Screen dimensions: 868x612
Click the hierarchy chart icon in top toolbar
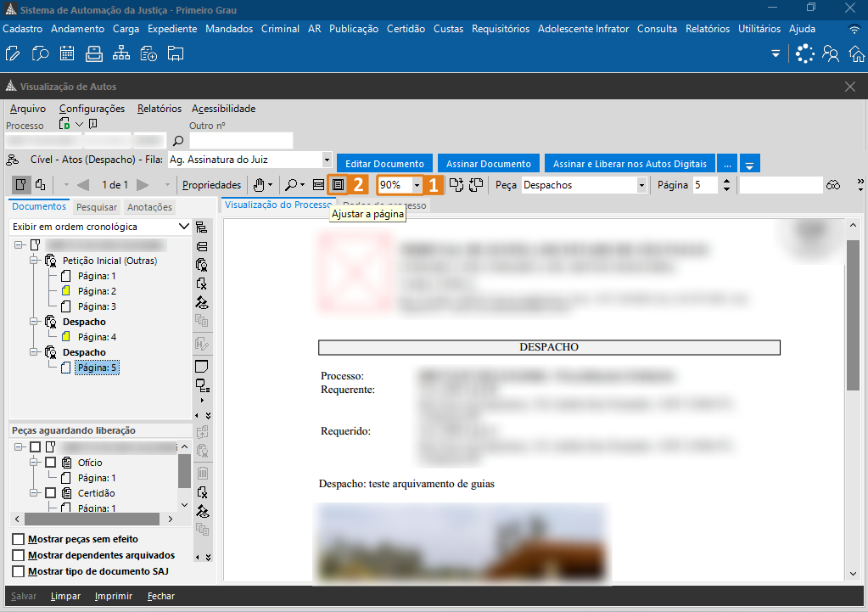click(121, 54)
